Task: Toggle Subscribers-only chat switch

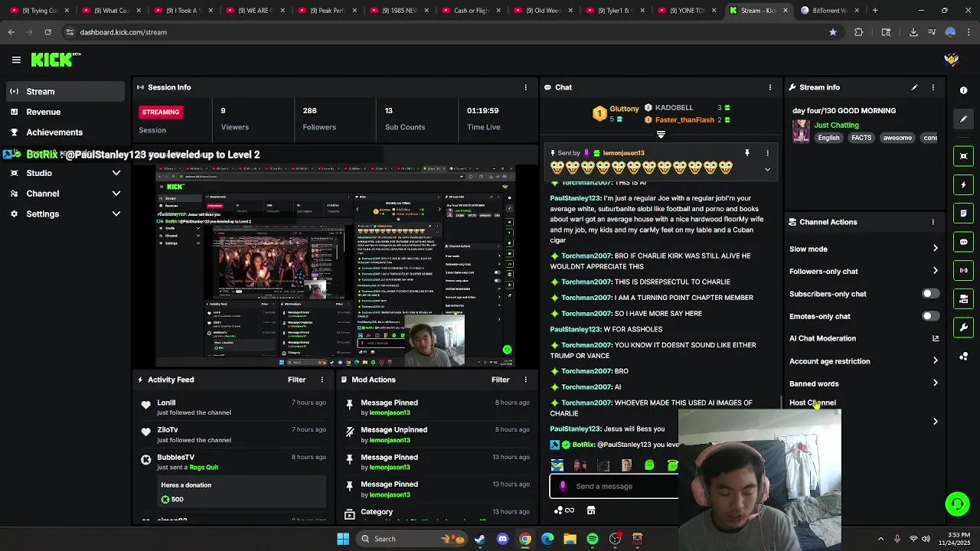Action: coord(930,294)
